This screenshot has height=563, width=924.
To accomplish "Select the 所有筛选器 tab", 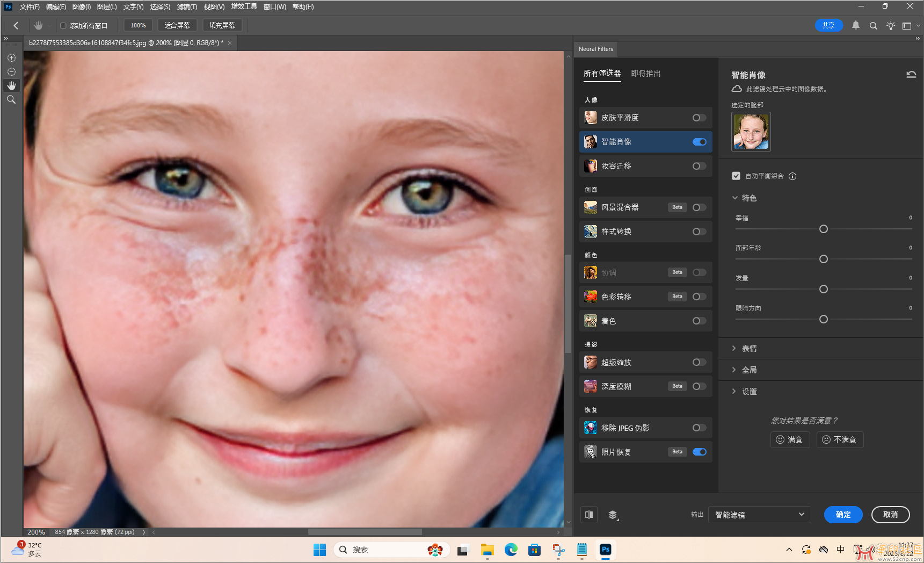I will [x=602, y=74].
